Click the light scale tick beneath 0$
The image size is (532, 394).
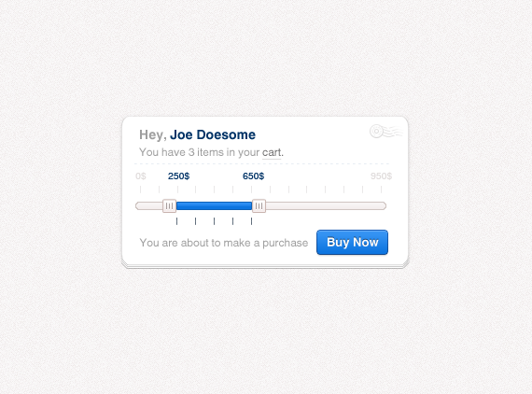pos(140,190)
